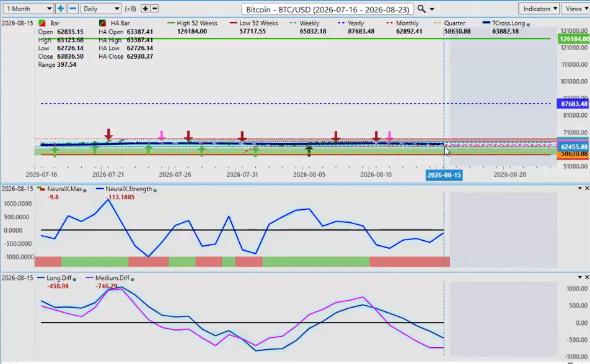Click the 87683.48 blue price label

(573, 104)
